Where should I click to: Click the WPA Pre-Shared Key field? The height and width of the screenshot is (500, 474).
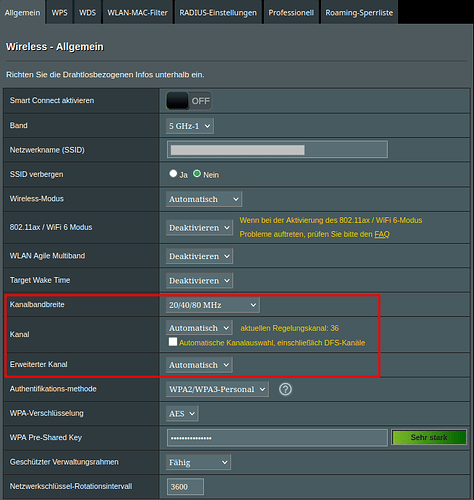(277, 438)
